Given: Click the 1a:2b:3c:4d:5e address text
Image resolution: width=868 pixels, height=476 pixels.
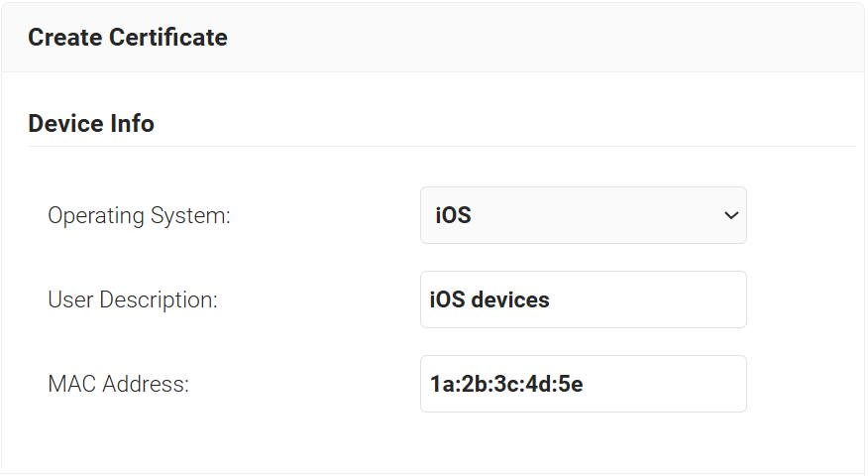Looking at the screenshot, I should [x=505, y=384].
